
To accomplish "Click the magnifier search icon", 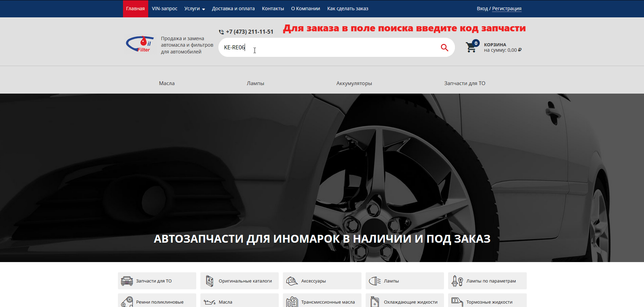I will tap(444, 48).
